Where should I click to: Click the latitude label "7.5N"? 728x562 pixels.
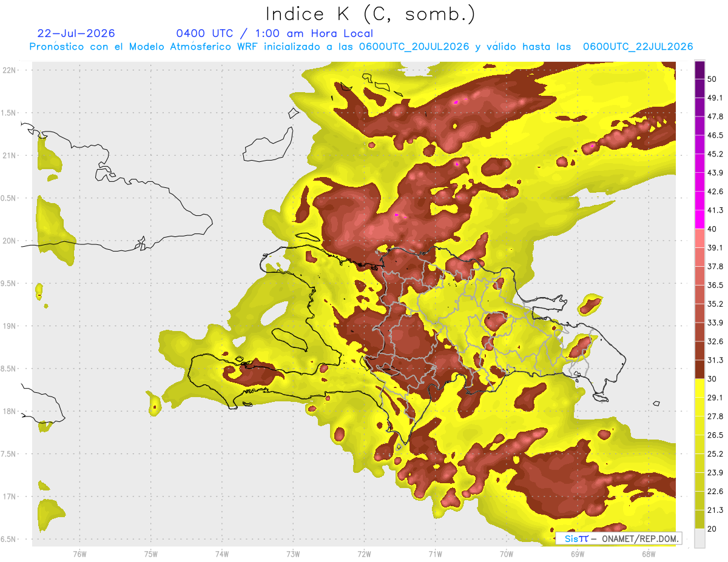click(9, 453)
